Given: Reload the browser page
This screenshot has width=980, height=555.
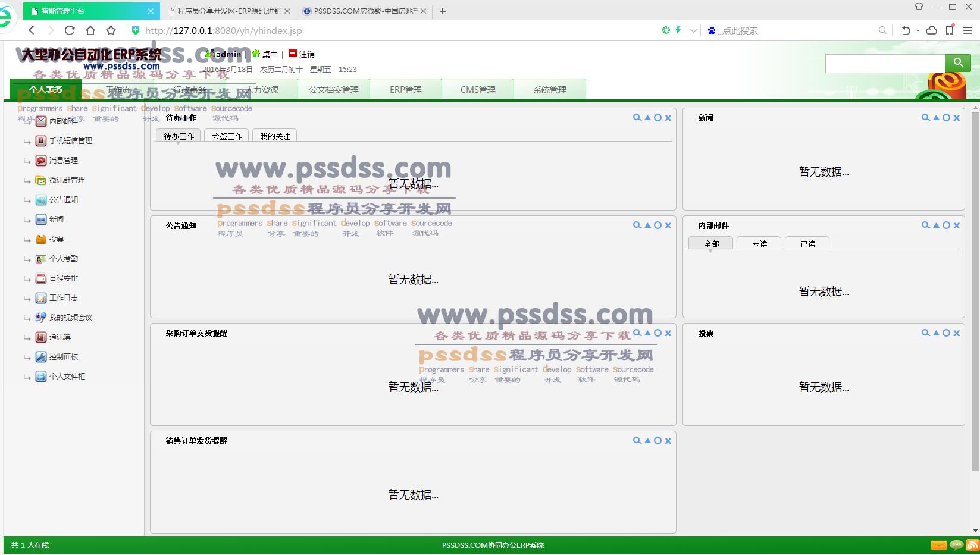Looking at the screenshot, I should (x=70, y=30).
